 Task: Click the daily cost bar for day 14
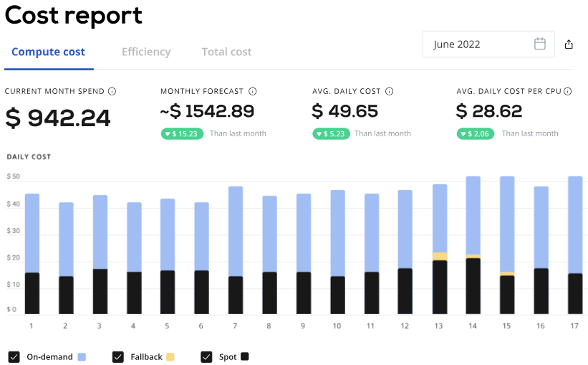click(x=473, y=244)
